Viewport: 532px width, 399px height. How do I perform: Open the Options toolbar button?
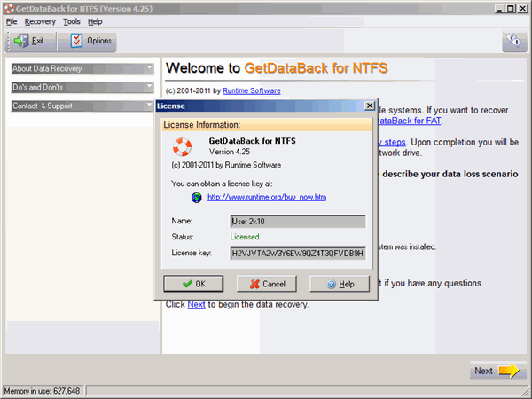point(88,41)
